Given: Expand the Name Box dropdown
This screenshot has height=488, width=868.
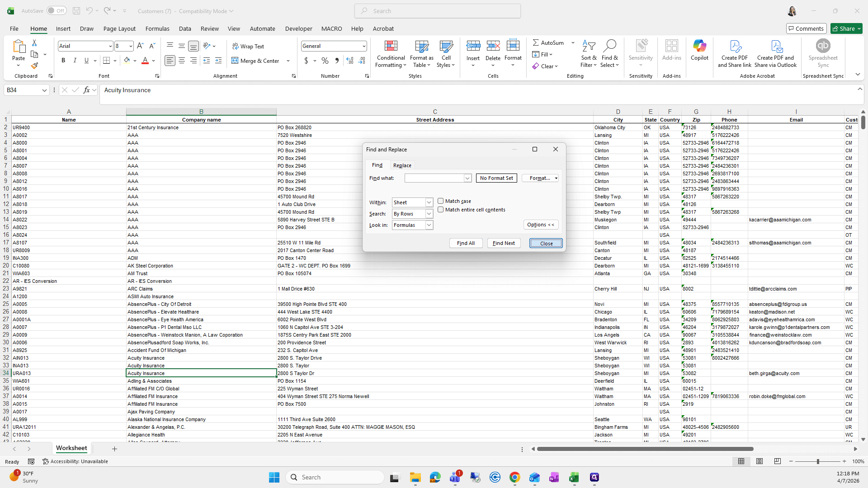Looking at the screenshot, I should coord(44,90).
